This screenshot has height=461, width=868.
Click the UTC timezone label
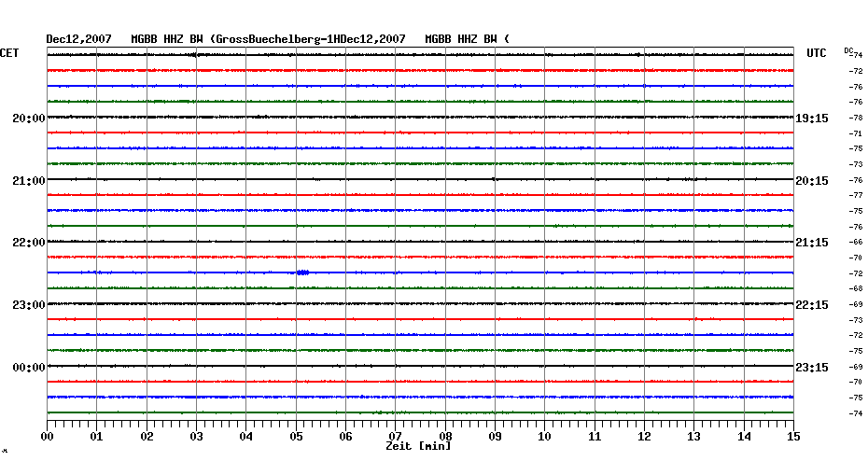(816, 53)
